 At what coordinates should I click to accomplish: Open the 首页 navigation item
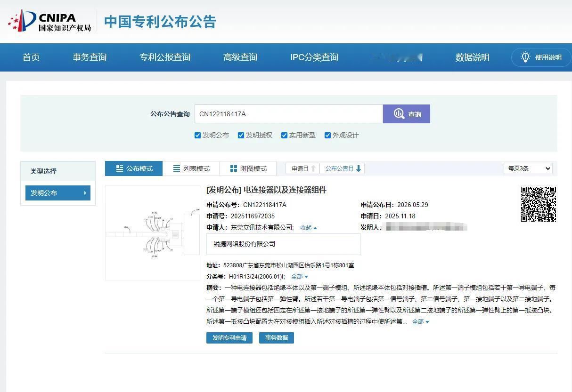point(31,57)
